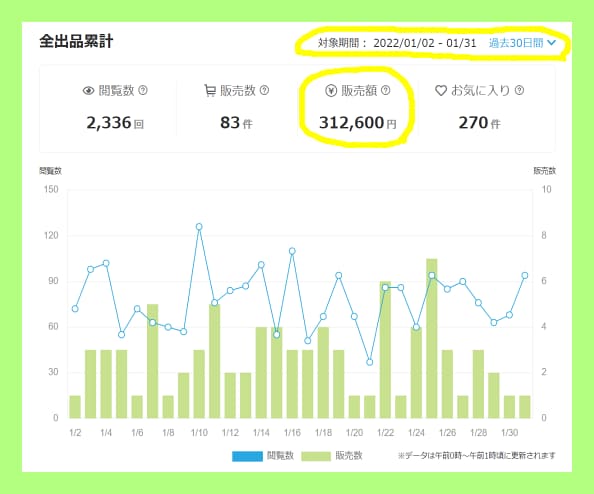Toggle the 販売数 series in the legend
594x494 pixels.
(x=332, y=456)
